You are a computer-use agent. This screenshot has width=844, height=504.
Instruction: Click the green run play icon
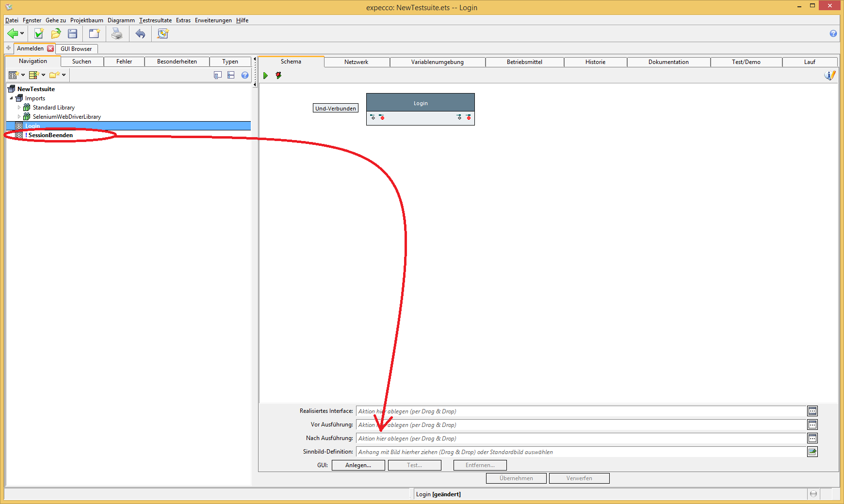point(265,76)
